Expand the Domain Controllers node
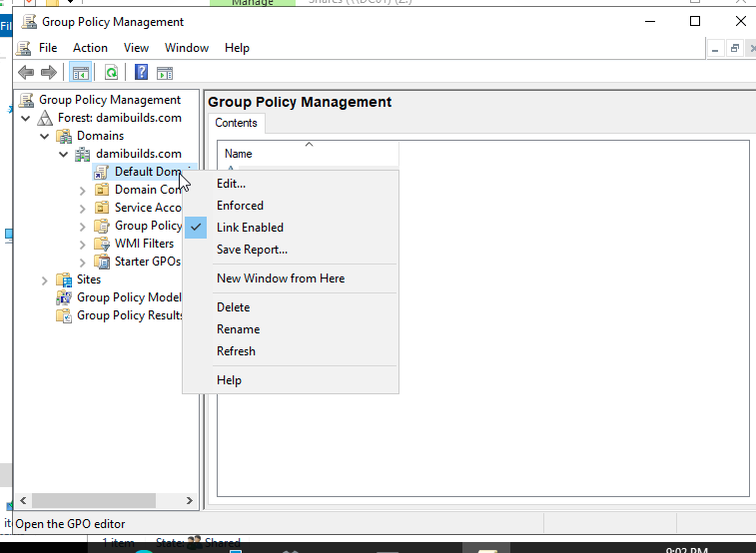 coord(83,191)
